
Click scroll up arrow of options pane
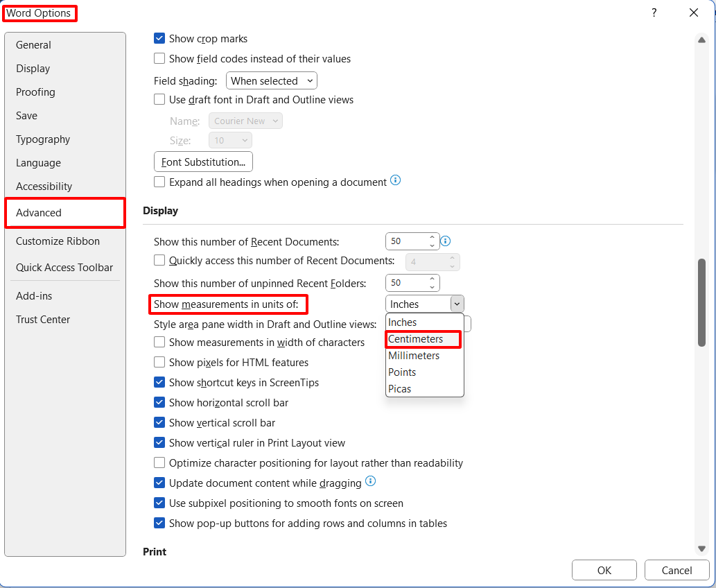(x=702, y=40)
